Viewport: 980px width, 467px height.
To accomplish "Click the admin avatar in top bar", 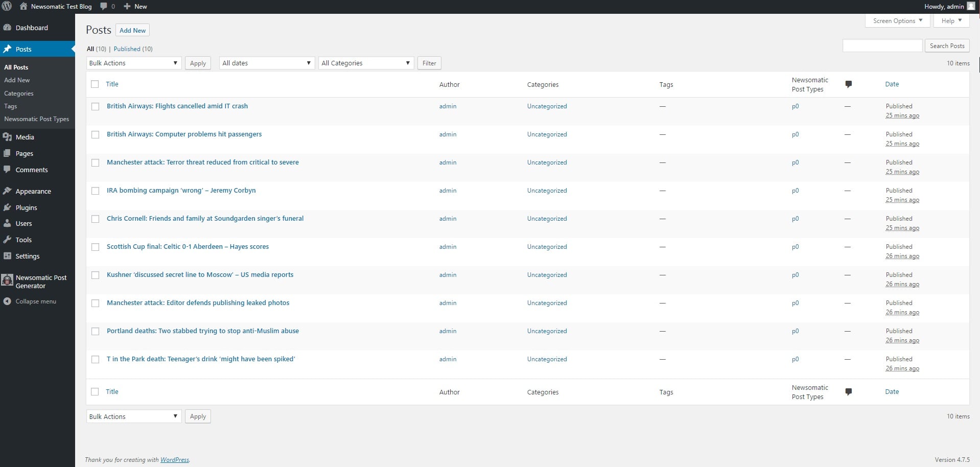I will click(971, 7).
